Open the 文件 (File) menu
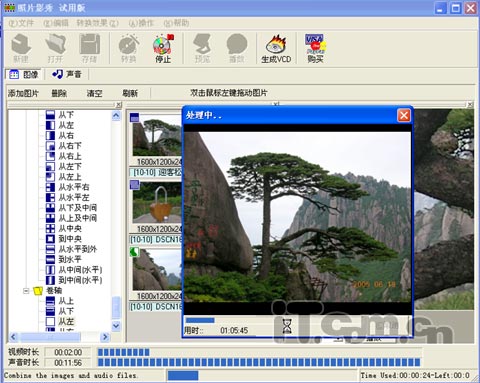Viewport: 480px width, 383px height. [21, 23]
